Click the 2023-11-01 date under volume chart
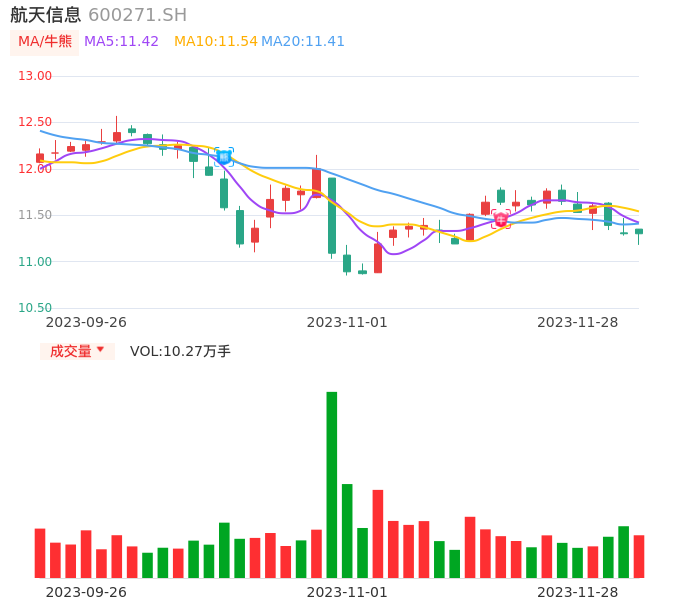The height and width of the screenshot is (606, 686). tap(347, 592)
